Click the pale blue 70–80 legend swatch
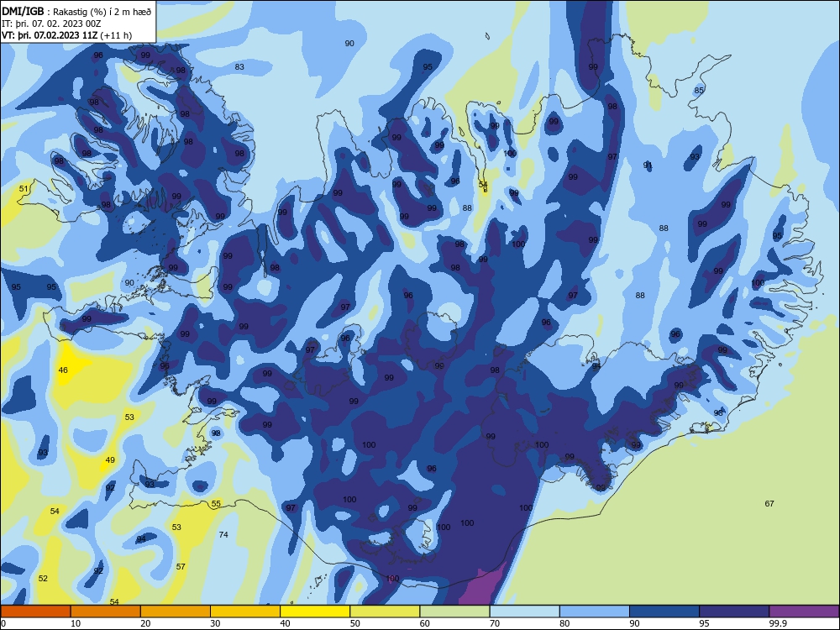Viewport: 840px width, 630px height. [524, 612]
